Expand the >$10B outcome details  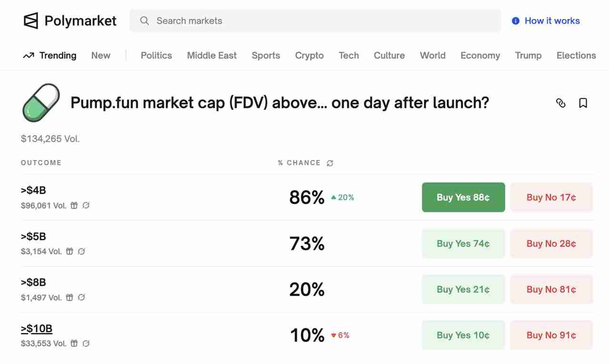pyautogui.click(x=37, y=328)
